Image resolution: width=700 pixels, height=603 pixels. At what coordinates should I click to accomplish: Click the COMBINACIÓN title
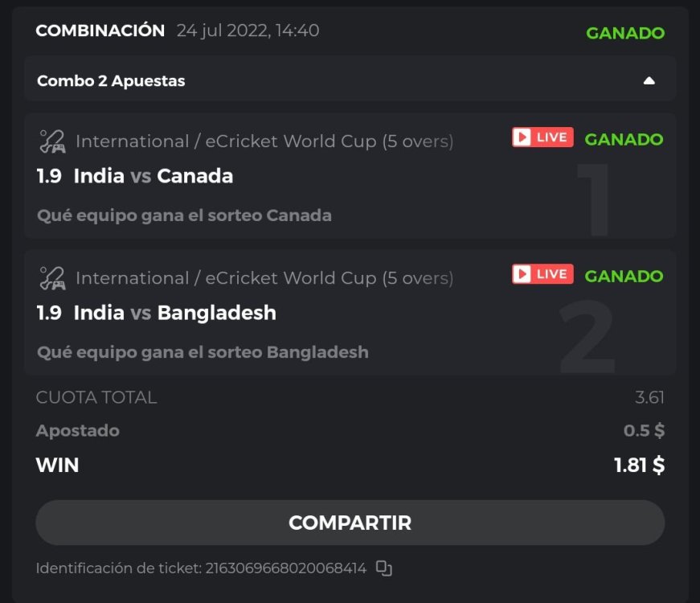click(100, 31)
